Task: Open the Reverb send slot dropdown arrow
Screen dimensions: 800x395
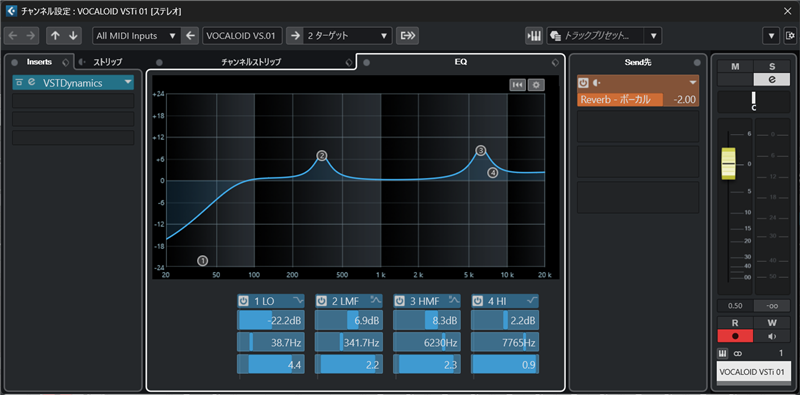Action: tap(693, 83)
